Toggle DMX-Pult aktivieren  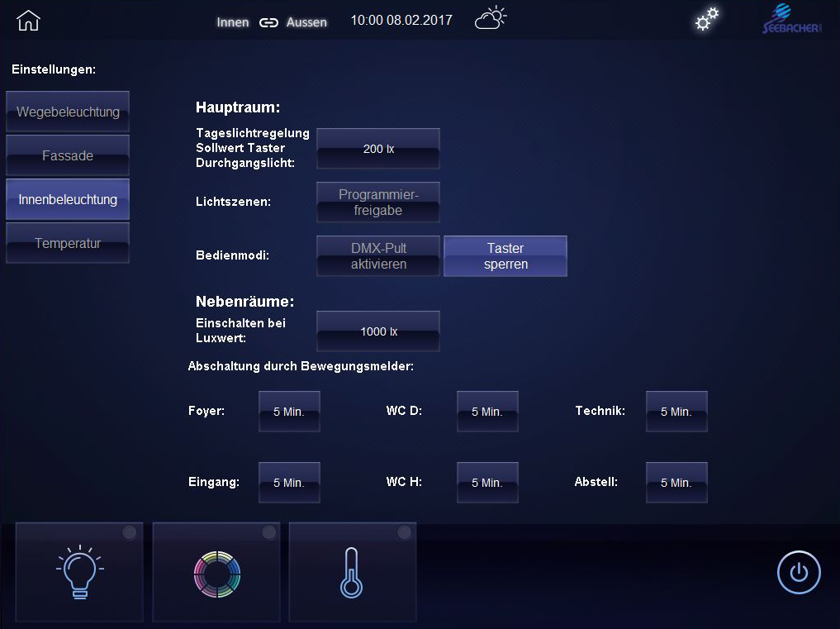(x=378, y=256)
